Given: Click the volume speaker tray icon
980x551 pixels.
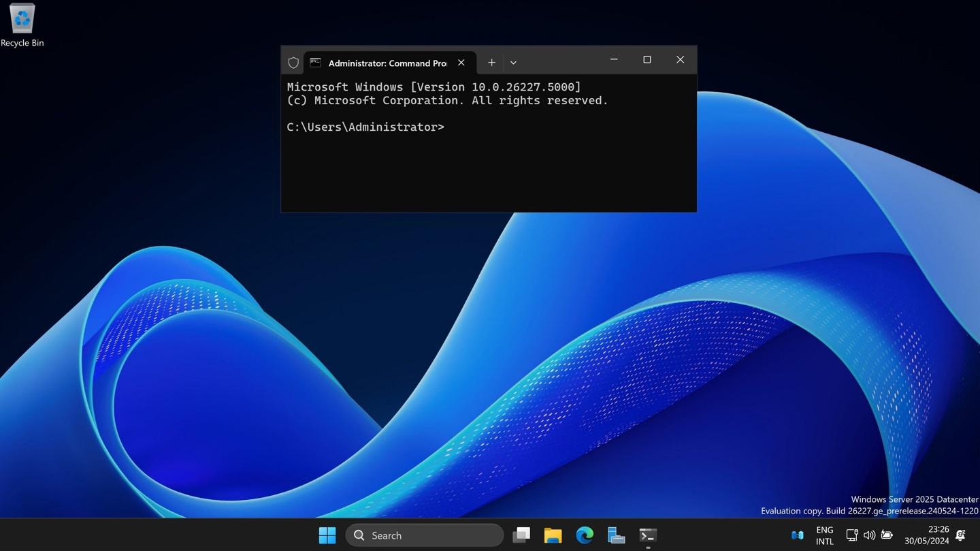Looking at the screenshot, I should pyautogui.click(x=869, y=535).
